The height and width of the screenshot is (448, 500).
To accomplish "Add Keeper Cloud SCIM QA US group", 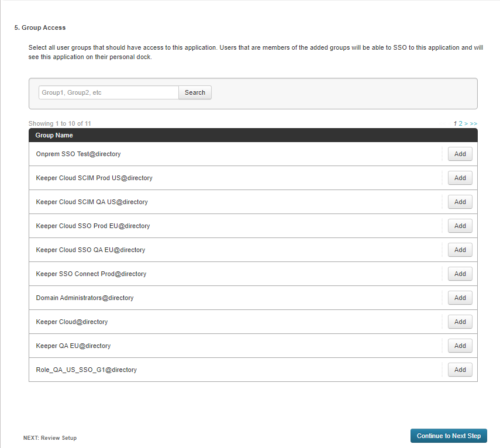I will pos(460,202).
